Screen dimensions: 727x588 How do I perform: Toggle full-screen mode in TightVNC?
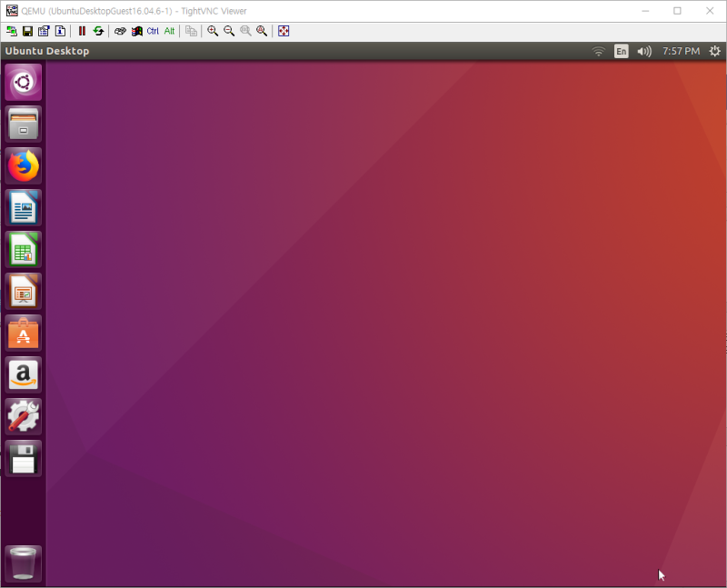pos(283,31)
